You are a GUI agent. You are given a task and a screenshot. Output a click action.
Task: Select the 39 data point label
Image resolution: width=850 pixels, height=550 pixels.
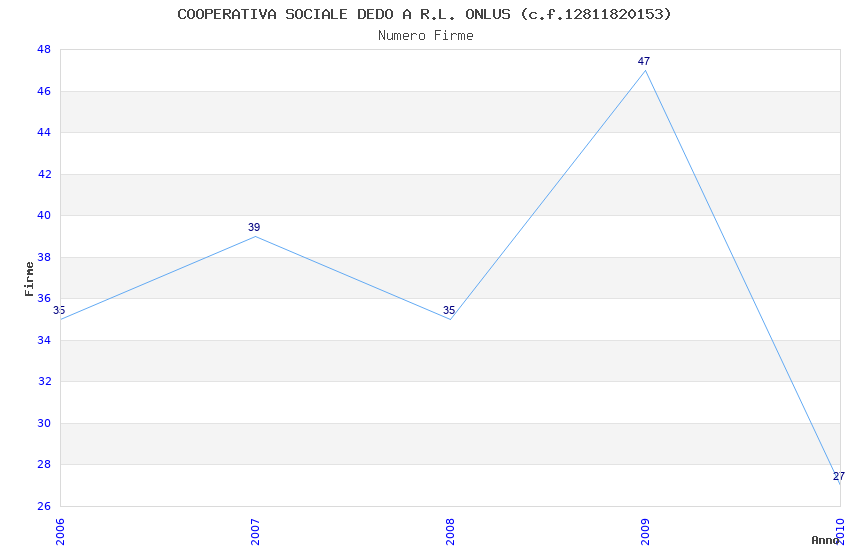tap(254, 228)
